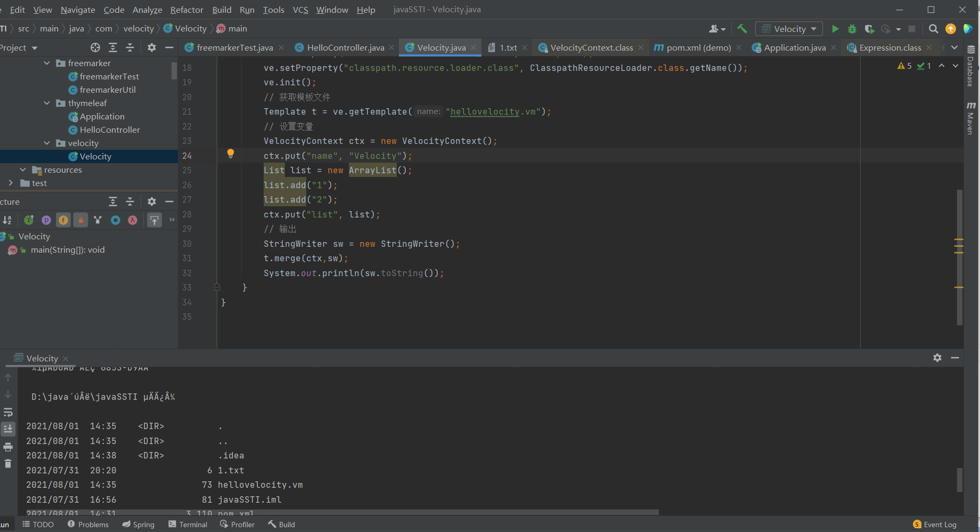
Task: Expand the test folder in tree
Action: (11, 183)
